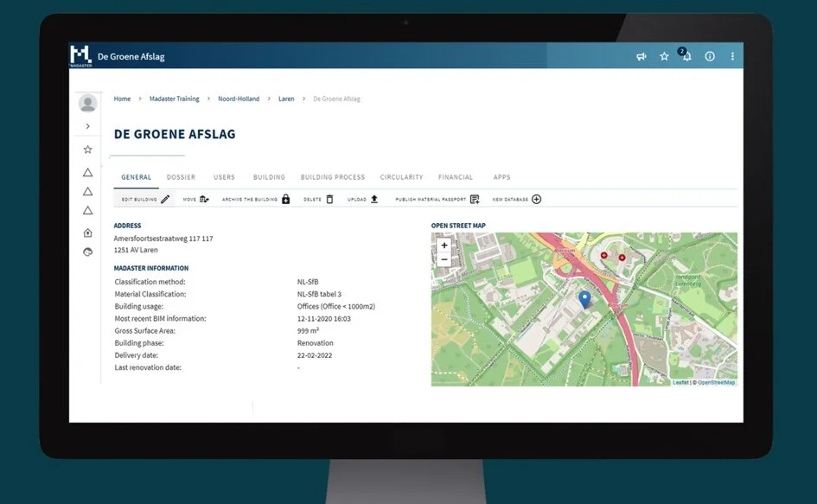Viewport: 817px width, 504px height.
Task: Click postal code text 1251 AV Laren
Action: click(x=136, y=250)
